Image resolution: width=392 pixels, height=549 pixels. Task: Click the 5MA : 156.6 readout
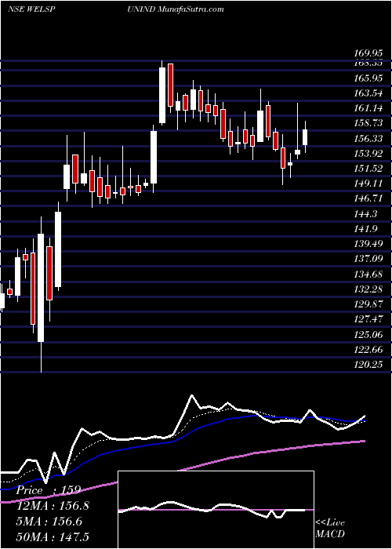(49, 522)
